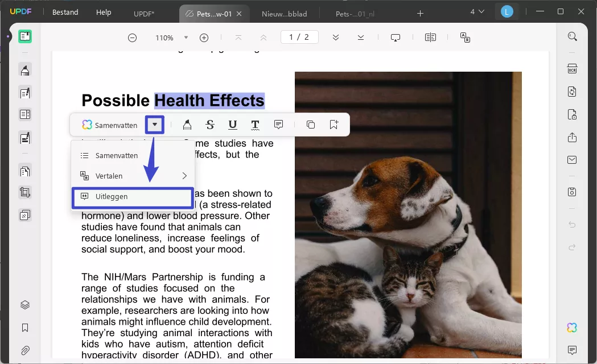
Task: Show the Layers panel
Action: 25,305
